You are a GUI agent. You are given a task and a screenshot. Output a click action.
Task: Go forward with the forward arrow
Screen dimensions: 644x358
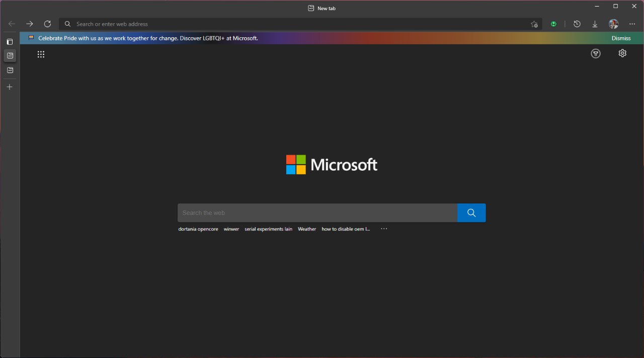tap(30, 24)
